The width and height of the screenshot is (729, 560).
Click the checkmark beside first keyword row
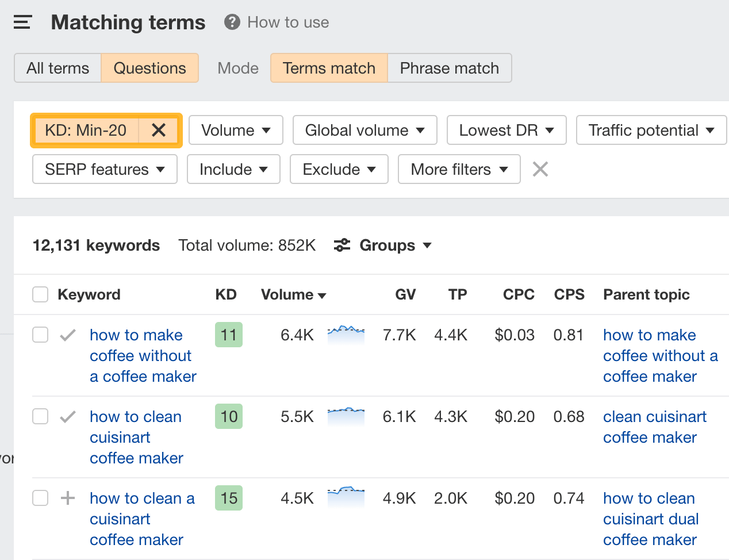tap(67, 335)
